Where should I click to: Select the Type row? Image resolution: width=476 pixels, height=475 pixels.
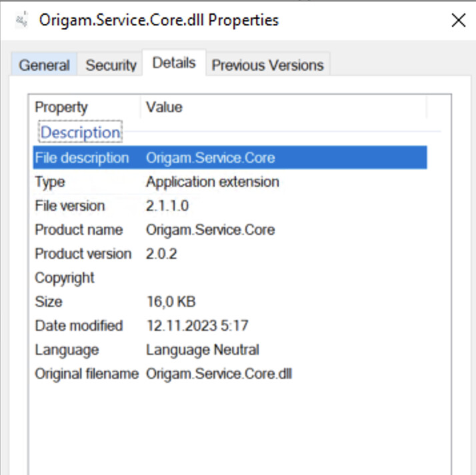(x=230, y=182)
